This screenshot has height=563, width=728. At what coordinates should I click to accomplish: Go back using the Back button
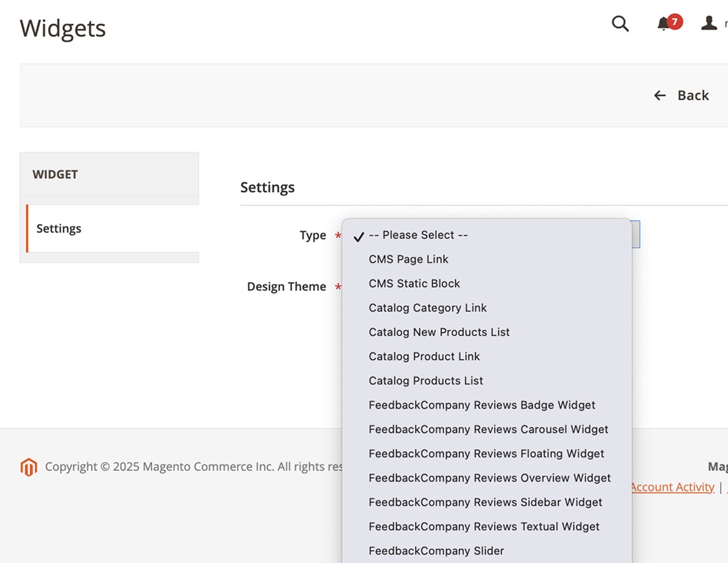pos(681,95)
